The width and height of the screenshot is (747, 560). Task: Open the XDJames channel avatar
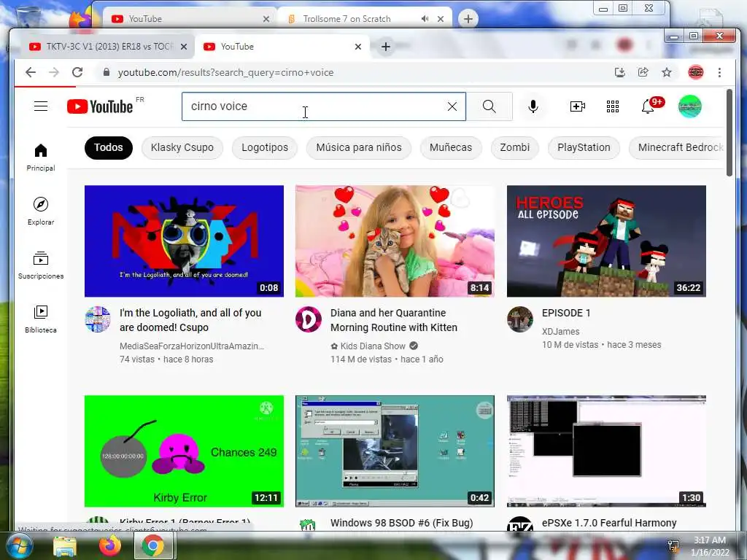[519, 319]
